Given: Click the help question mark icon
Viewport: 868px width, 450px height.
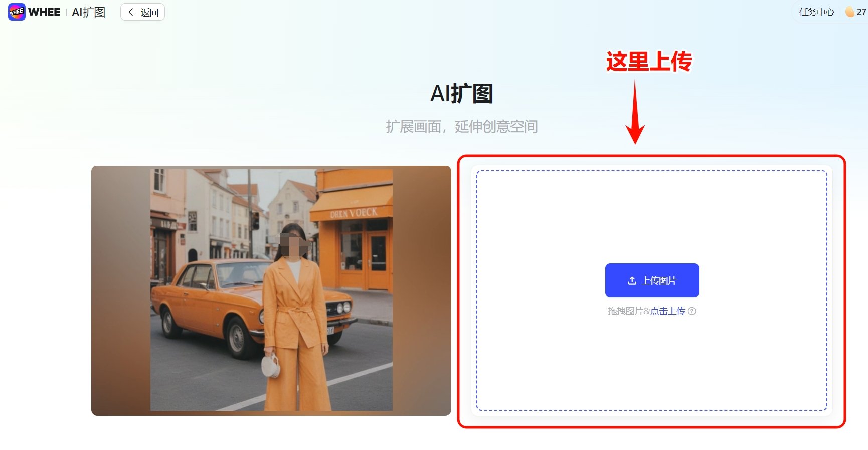Looking at the screenshot, I should [692, 311].
